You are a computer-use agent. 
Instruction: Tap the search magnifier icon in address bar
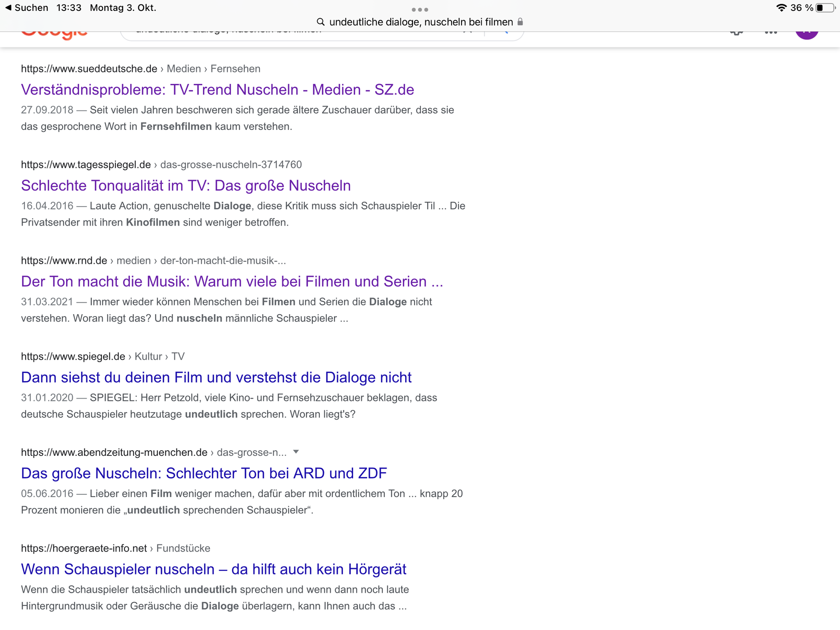(321, 22)
